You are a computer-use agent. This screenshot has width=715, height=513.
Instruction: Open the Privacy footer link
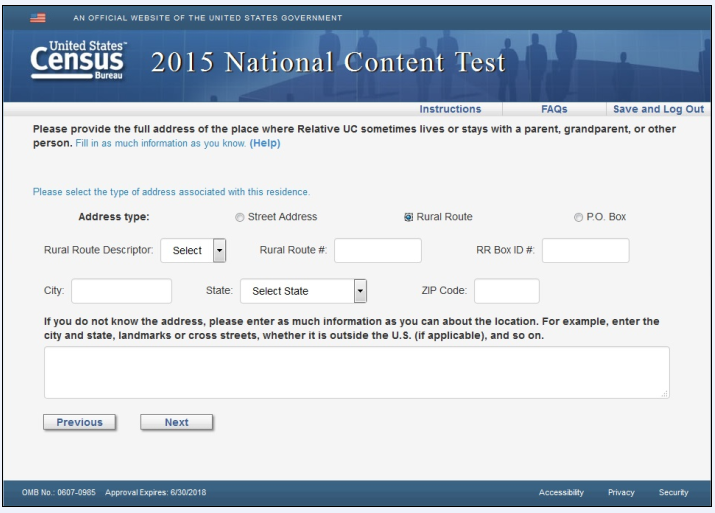click(x=621, y=492)
